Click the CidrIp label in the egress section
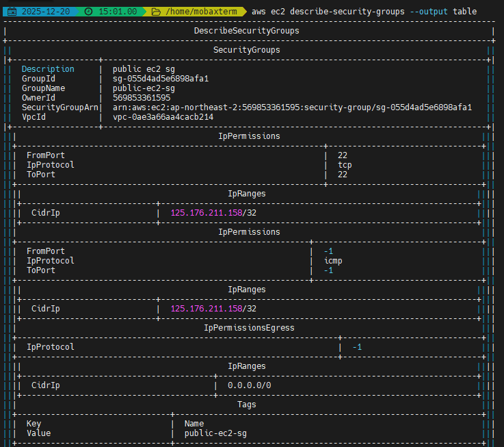This screenshot has height=447, width=504. [x=46, y=385]
